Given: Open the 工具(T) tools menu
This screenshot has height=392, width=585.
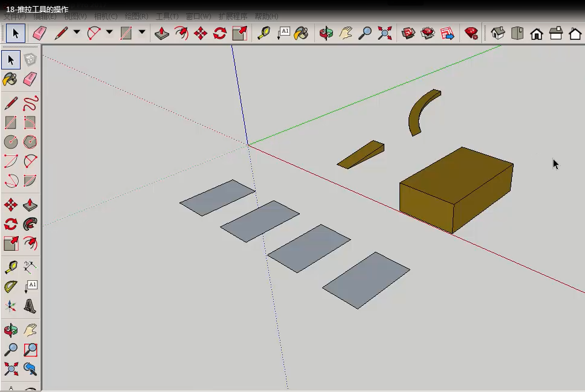Looking at the screenshot, I should tap(167, 16).
